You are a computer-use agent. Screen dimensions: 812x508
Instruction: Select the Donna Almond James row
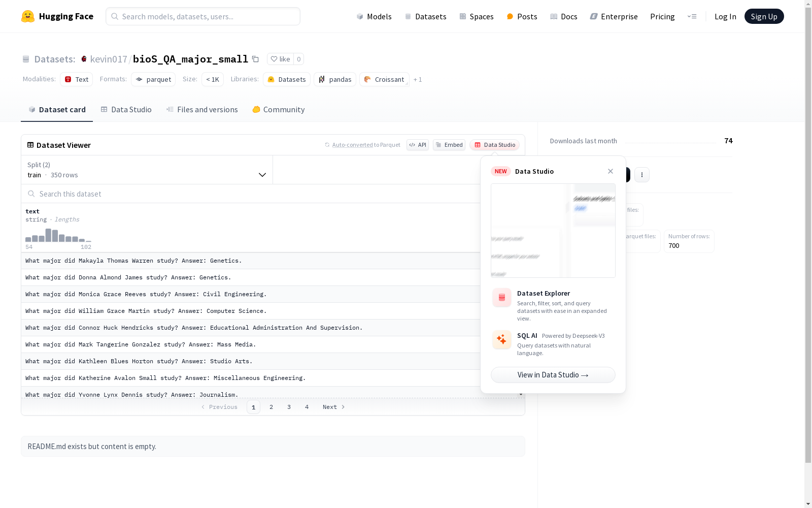click(251, 277)
